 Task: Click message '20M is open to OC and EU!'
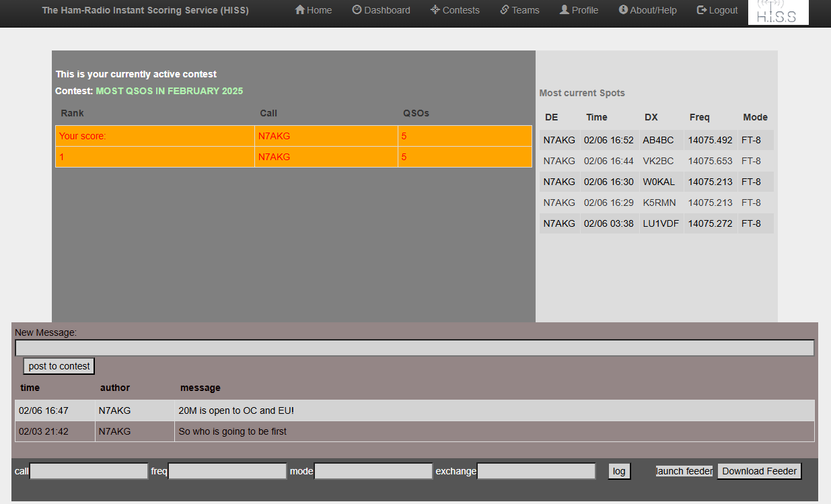click(x=236, y=410)
